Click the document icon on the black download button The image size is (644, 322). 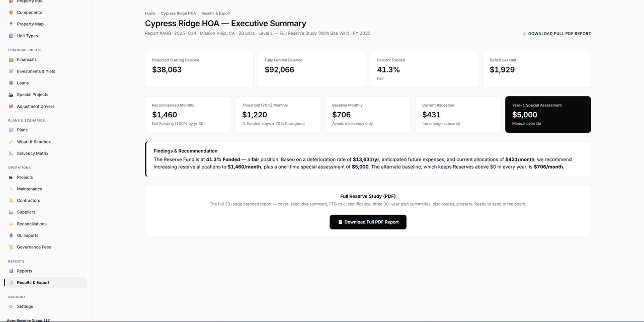coord(340,222)
